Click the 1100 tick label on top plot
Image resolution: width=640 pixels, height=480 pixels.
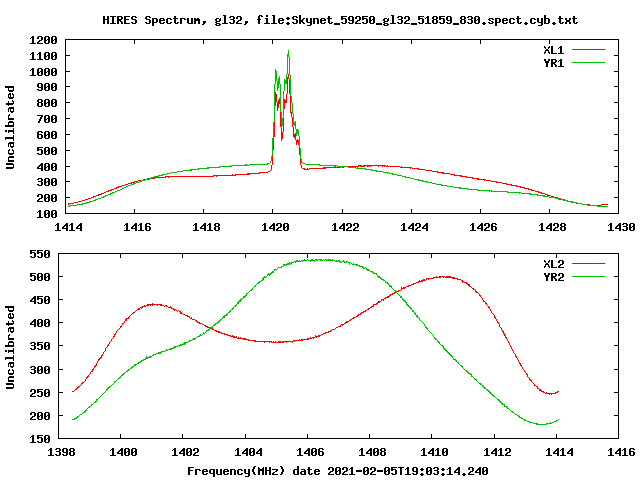click(43, 56)
